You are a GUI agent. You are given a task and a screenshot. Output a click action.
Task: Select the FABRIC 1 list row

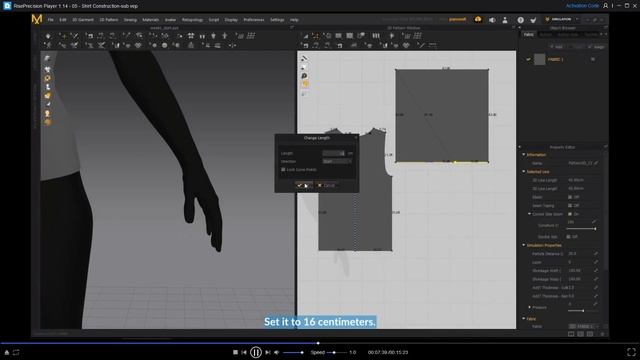(x=562, y=60)
